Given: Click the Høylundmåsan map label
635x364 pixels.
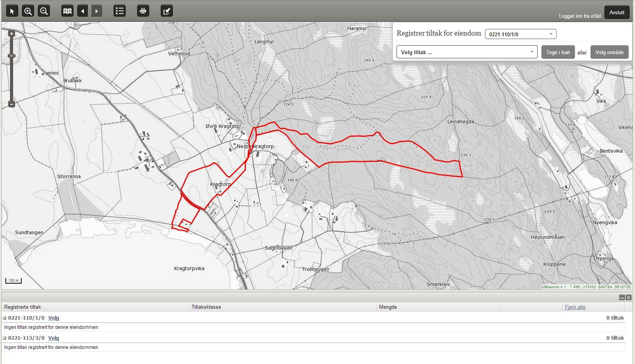Looking at the screenshot, I should [548, 237].
